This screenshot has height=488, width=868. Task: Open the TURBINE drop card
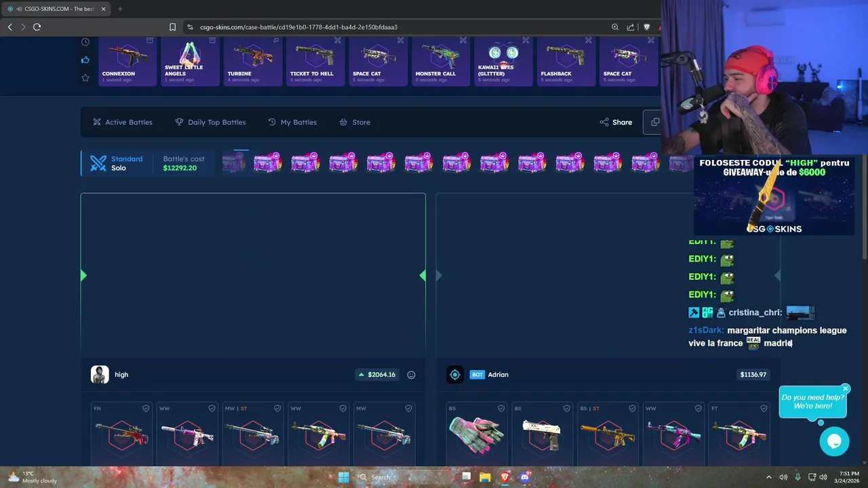[253, 61]
